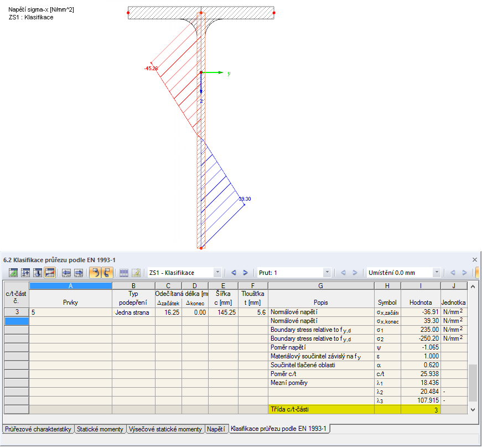482x448 pixels.
Task: Click the 39.30 value in Hodnota column
Action: 421,321
